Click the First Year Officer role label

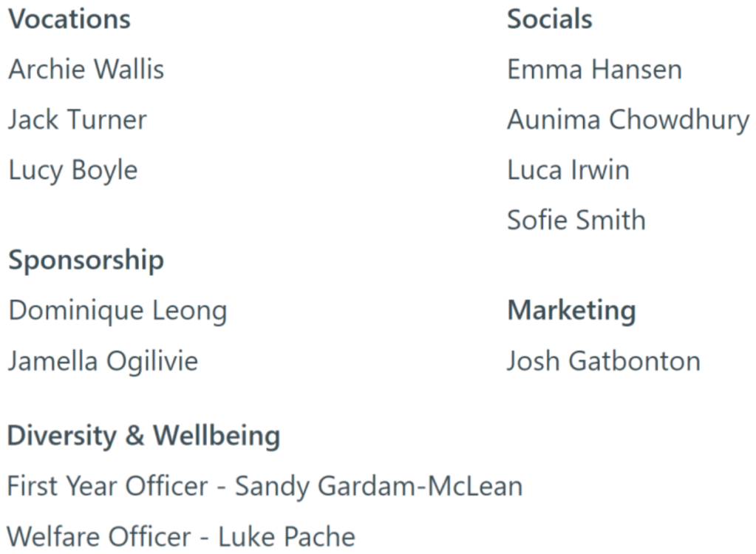[x=108, y=487]
